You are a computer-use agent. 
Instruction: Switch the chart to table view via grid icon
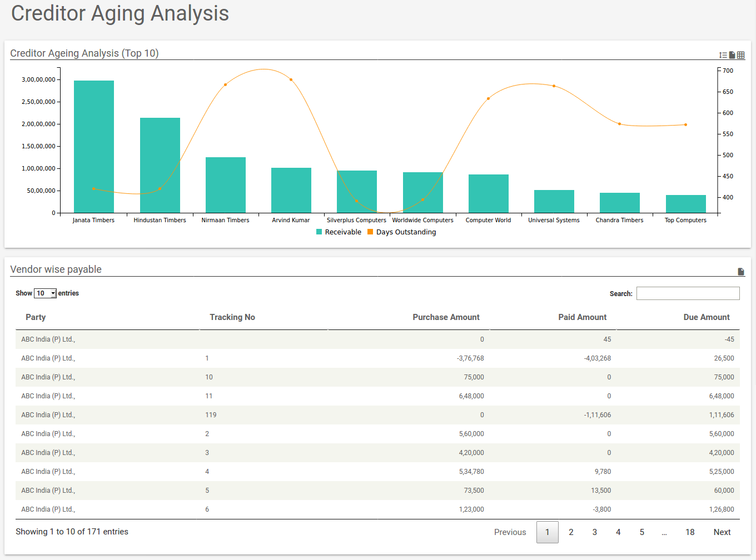[x=740, y=54]
